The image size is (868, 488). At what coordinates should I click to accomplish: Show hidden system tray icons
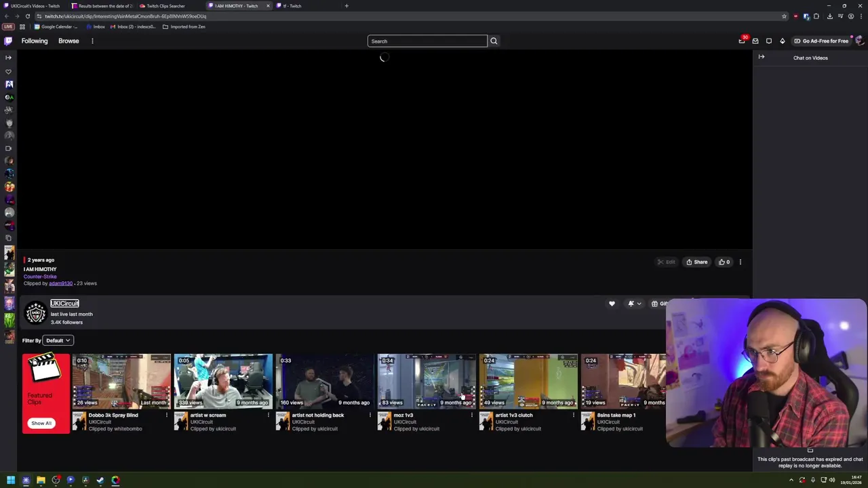tap(791, 481)
